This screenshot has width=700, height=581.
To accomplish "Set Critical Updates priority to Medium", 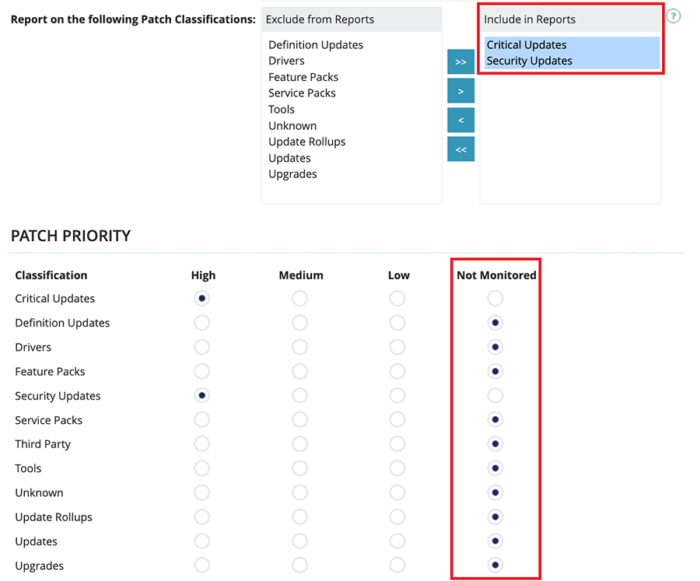I will click(300, 299).
